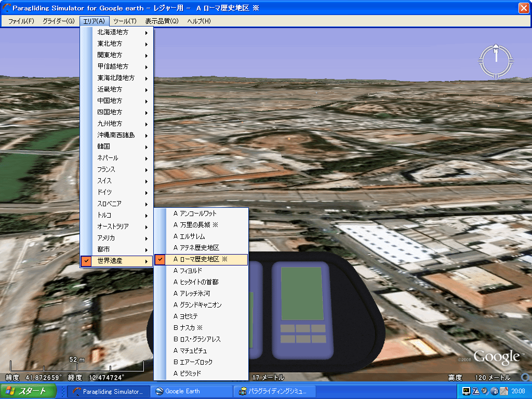Expand the ネパール submenu
The height and width of the screenshot is (399, 532).
tap(117, 158)
